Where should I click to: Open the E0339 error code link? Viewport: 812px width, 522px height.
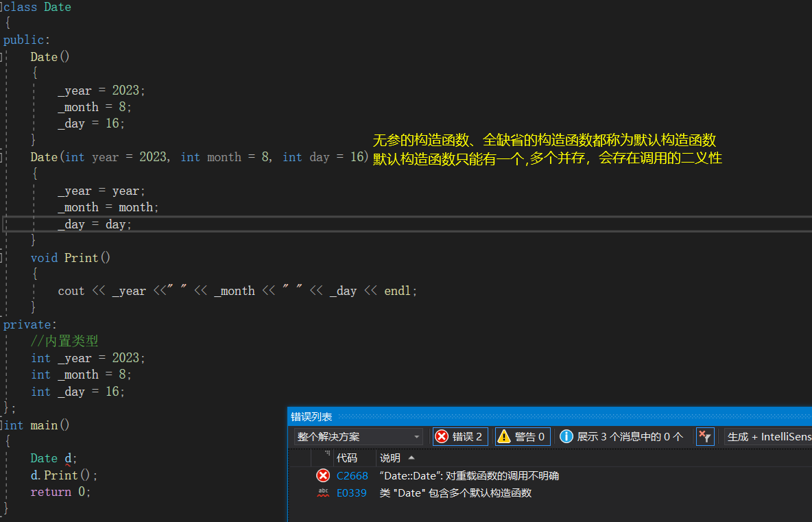click(352, 493)
